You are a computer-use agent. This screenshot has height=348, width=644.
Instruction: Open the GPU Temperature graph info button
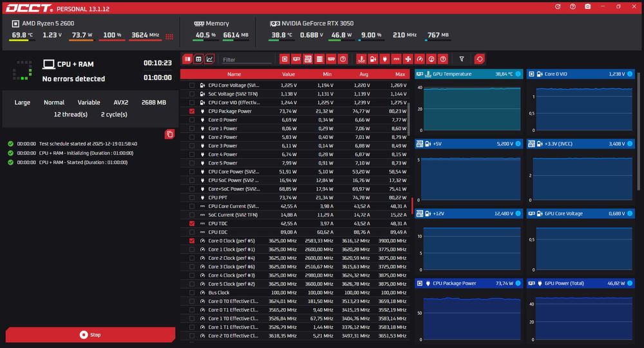click(x=518, y=74)
